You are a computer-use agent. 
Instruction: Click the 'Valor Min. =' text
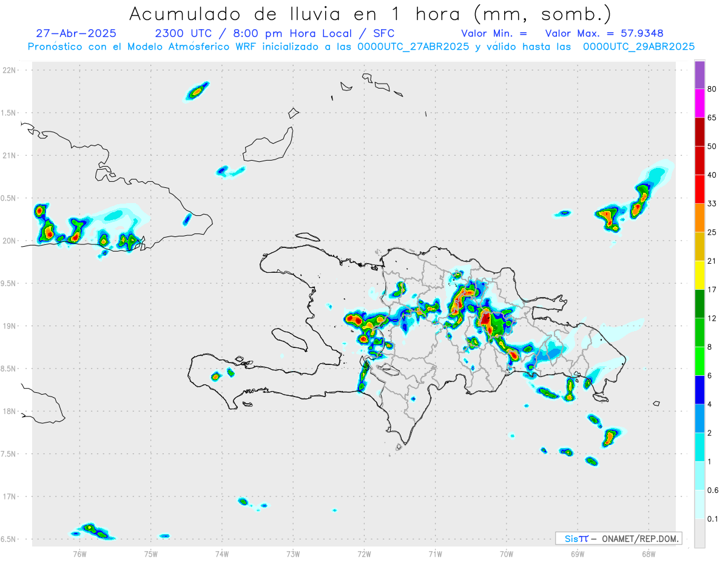[494, 33]
